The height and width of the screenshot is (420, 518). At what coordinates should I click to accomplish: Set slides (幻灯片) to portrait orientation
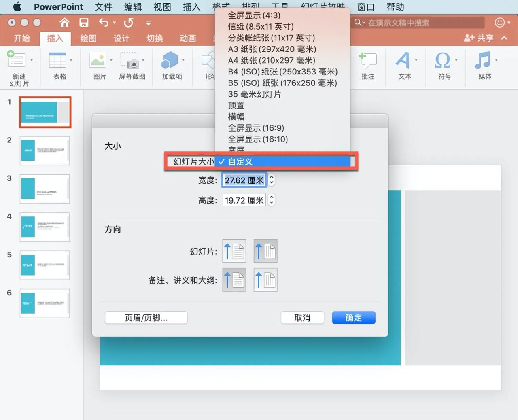pyautogui.click(x=234, y=251)
